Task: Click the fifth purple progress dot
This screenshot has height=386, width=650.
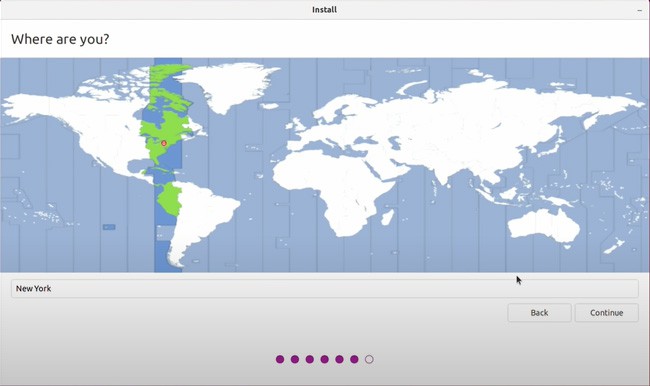Action: [340, 359]
